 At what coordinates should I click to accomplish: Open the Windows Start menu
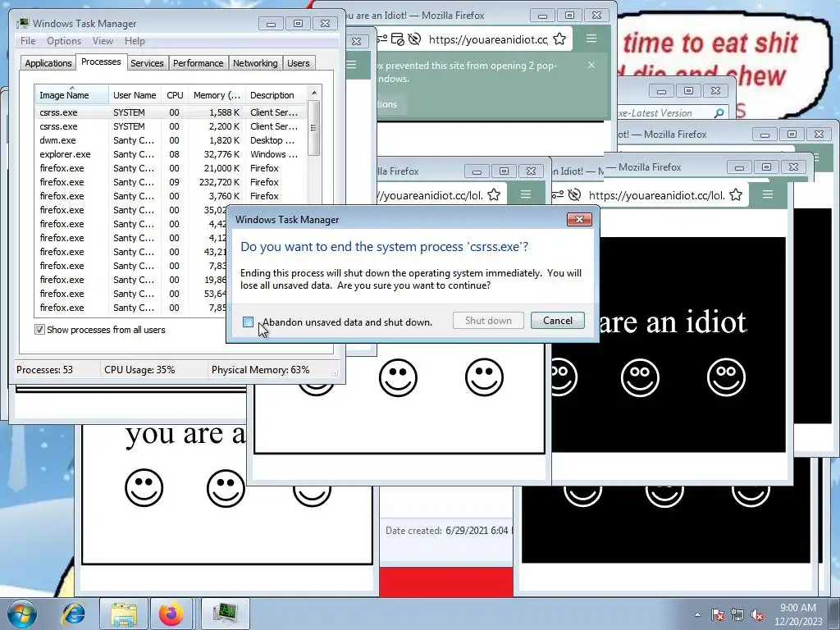22,614
